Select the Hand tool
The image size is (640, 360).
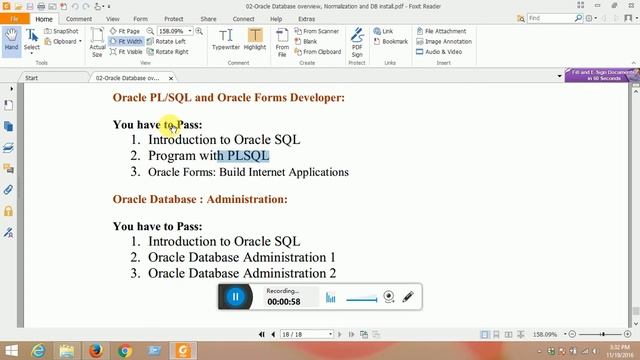[x=11, y=40]
